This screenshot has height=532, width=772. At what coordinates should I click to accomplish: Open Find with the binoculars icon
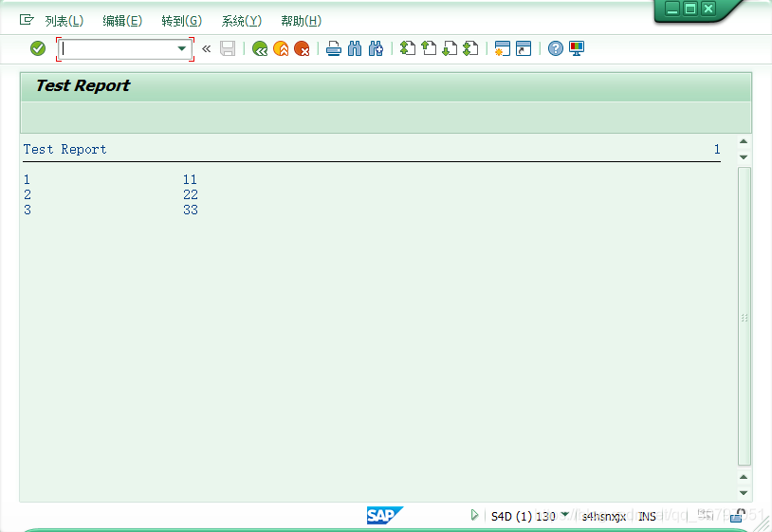click(355, 48)
